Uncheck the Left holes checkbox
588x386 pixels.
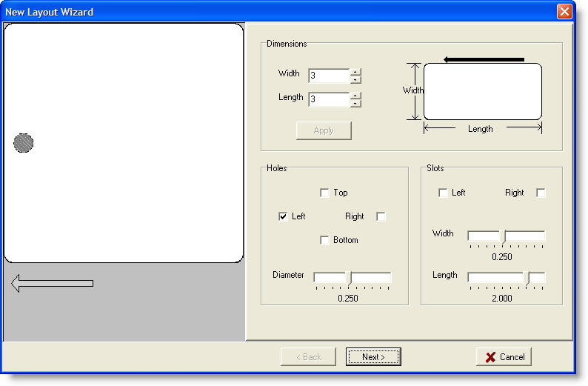[x=283, y=216]
